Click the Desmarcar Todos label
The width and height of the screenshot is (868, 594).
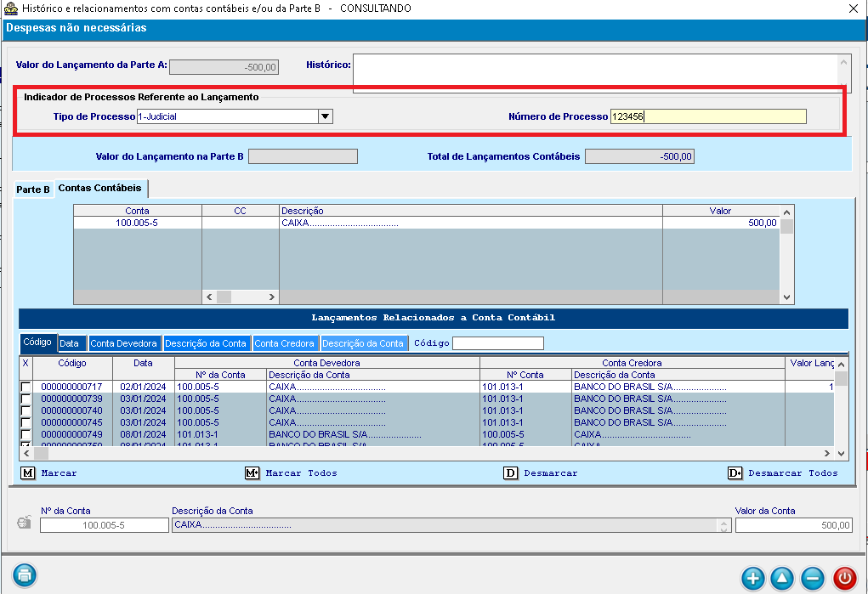pyautogui.click(x=793, y=472)
